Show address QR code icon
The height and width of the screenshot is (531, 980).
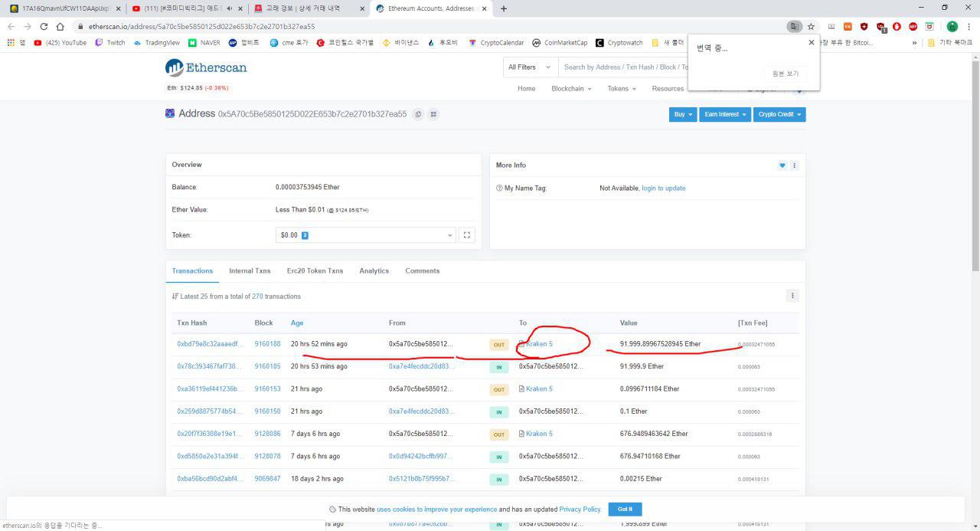point(433,114)
